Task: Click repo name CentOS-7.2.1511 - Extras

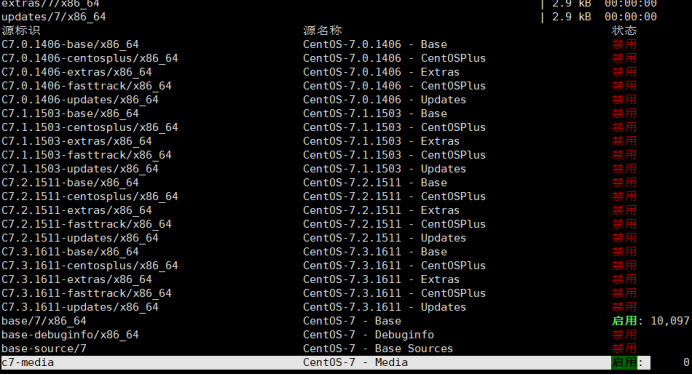Action: (x=381, y=210)
